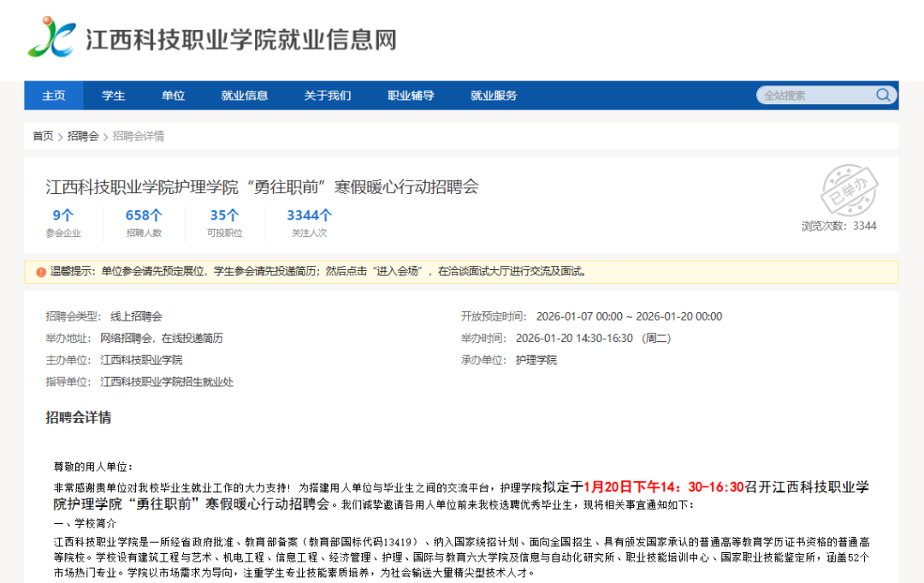Click the 江西科技职业学院就业信息网 site title
This screenshot has width=924, height=583.
coord(240,39)
